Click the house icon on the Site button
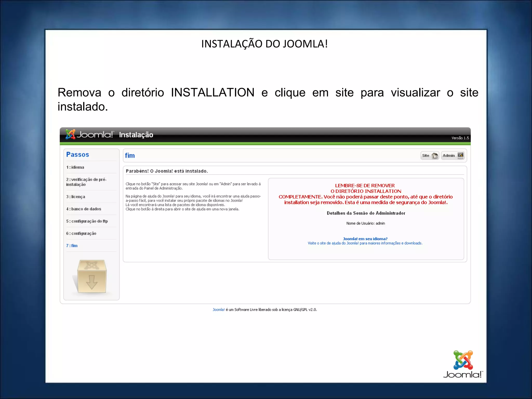The height and width of the screenshot is (399, 532). 435,156
